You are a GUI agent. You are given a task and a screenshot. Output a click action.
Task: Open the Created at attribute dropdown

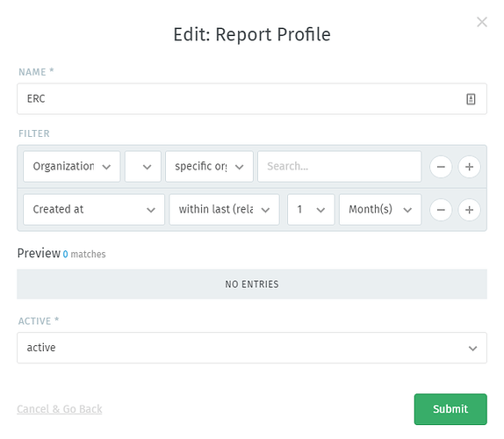[x=94, y=210]
